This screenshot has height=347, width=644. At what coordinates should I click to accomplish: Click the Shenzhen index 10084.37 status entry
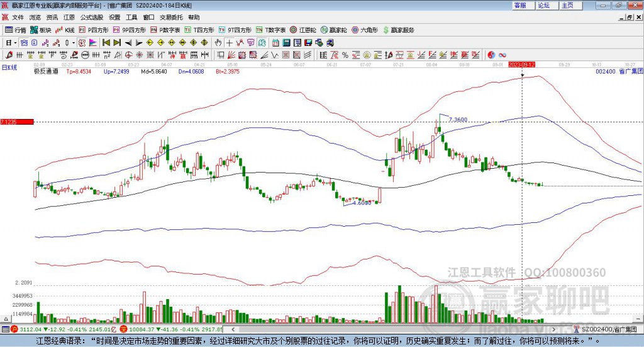tap(171, 329)
